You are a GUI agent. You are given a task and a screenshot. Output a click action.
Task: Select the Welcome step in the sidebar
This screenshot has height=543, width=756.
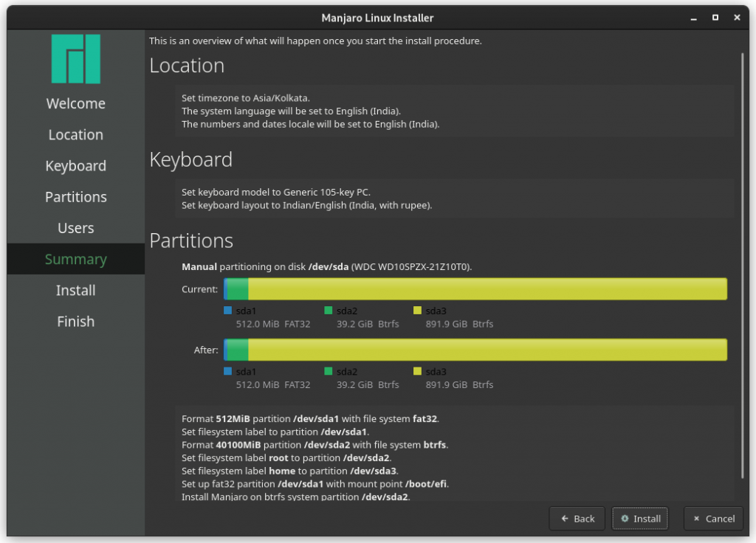(75, 103)
